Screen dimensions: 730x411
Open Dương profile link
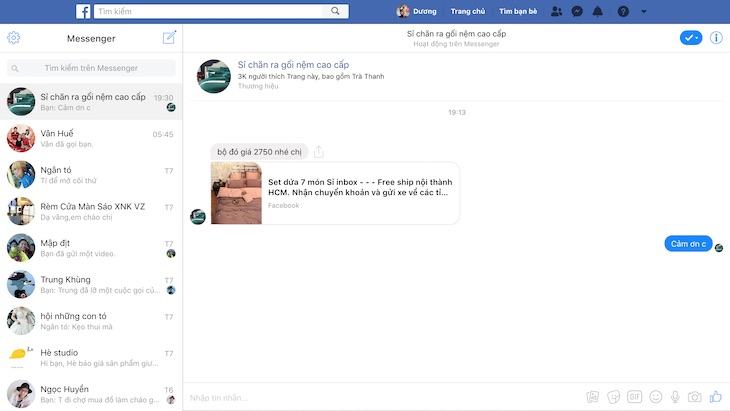[425, 11]
